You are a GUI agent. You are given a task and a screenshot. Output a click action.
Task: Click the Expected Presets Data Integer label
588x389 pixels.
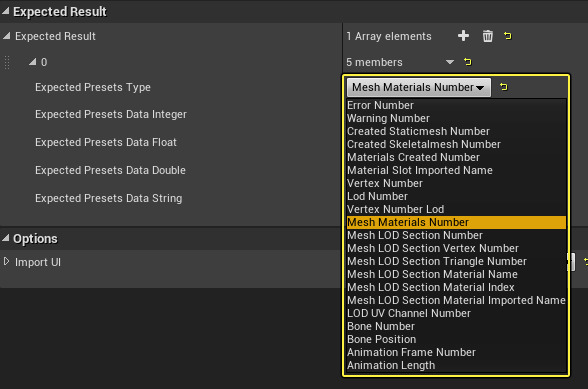pyautogui.click(x=111, y=114)
